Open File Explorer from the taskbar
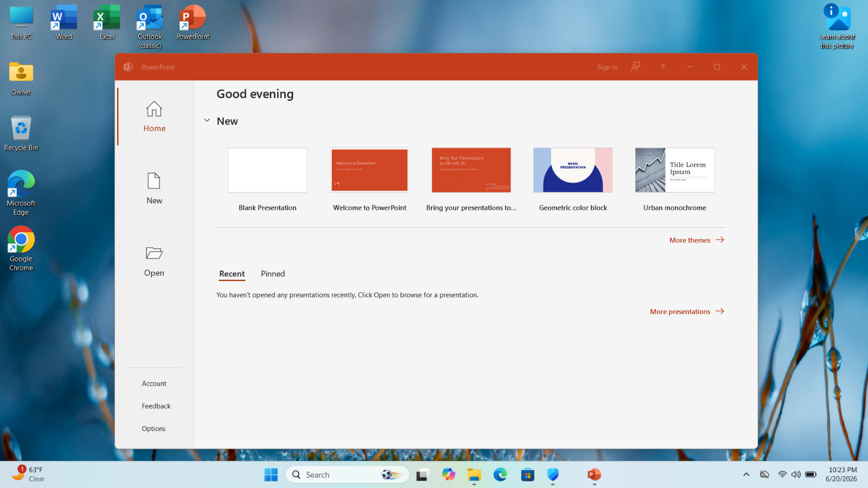Image resolution: width=868 pixels, height=488 pixels. click(x=474, y=474)
